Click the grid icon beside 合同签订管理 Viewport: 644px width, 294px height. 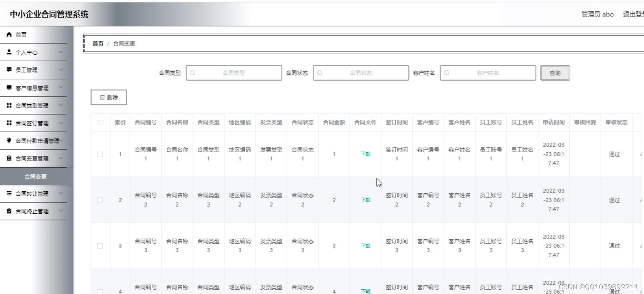coord(9,123)
